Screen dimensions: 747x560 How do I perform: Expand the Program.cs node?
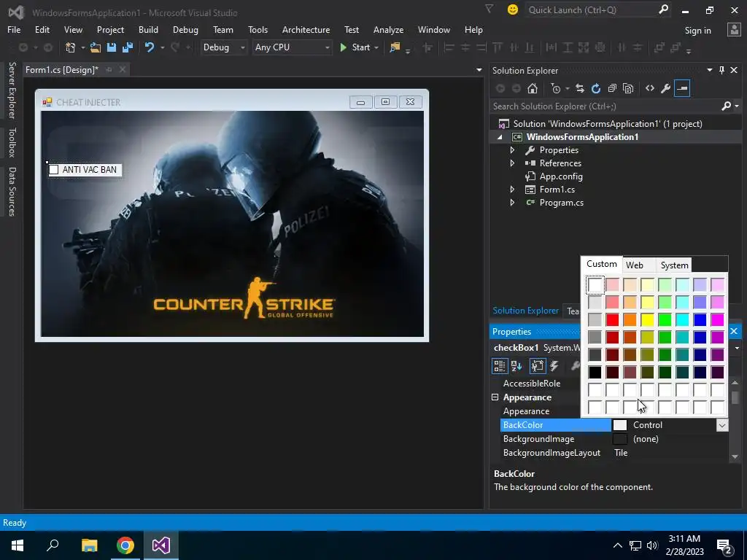click(x=512, y=203)
